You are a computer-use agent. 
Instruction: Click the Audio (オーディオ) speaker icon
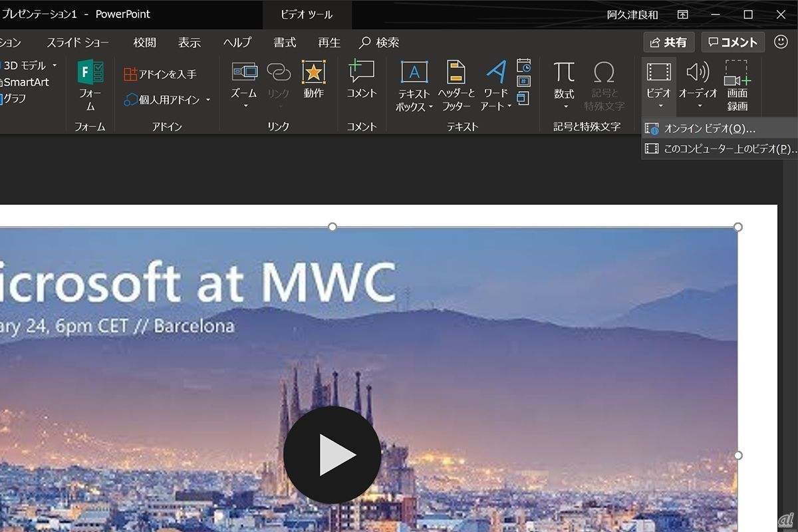pos(698,72)
